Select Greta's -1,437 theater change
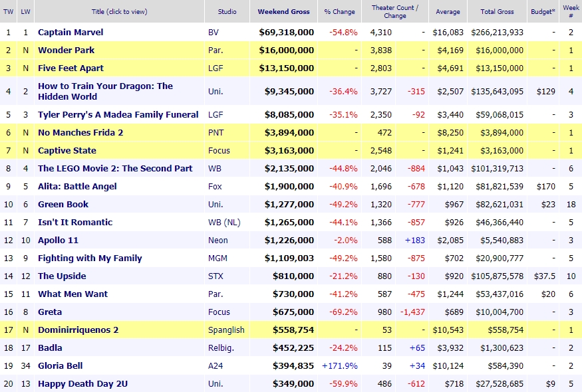 tap(412, 312)
